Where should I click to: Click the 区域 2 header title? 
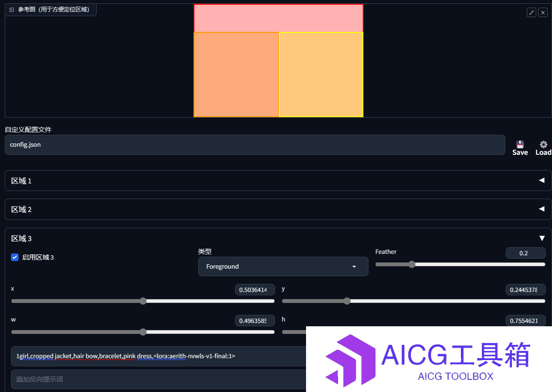[x=21, y=210]
